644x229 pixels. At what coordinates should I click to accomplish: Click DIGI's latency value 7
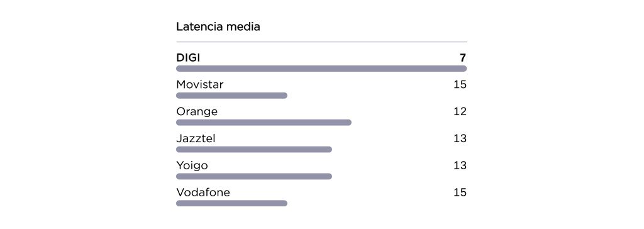464,58
